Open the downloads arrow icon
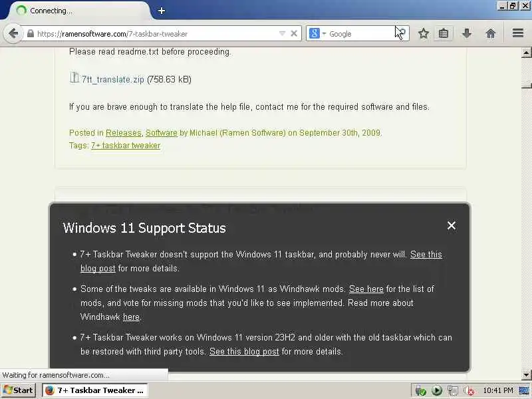Screen dimensions: 532x399 pyautogui.click(x=467, y=33)
